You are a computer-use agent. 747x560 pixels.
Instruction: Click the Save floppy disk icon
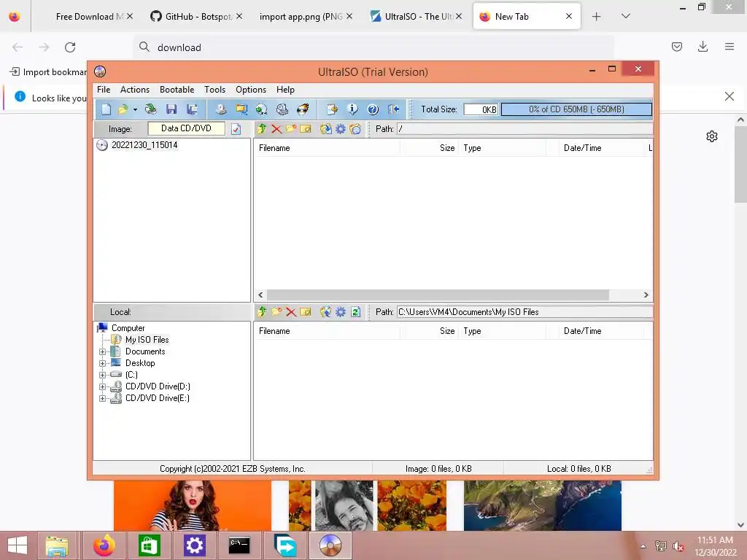(x=171, y=109)
